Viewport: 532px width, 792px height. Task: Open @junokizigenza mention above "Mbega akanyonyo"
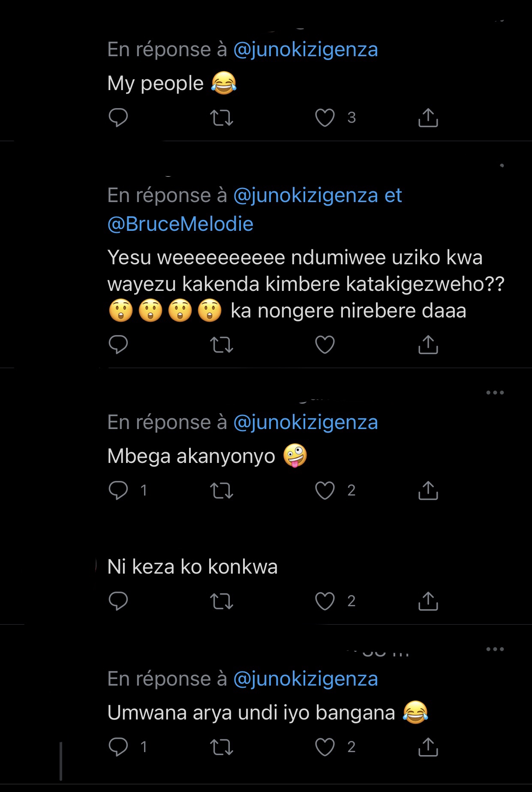[x=305, y=423]
